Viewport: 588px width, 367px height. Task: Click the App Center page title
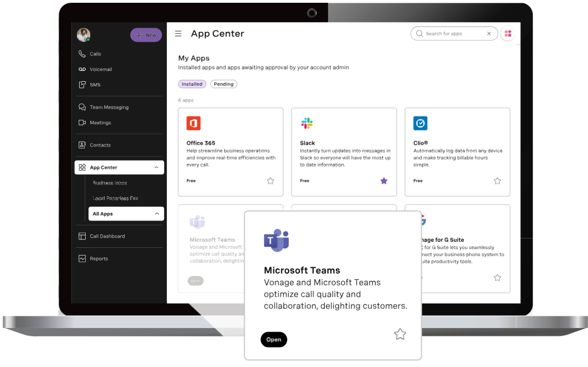[x=218, y=33]
